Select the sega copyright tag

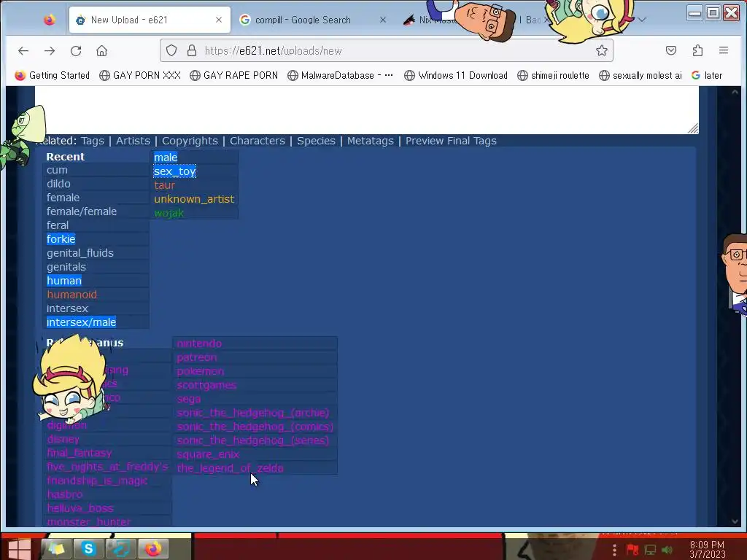[x=189, y=399]
